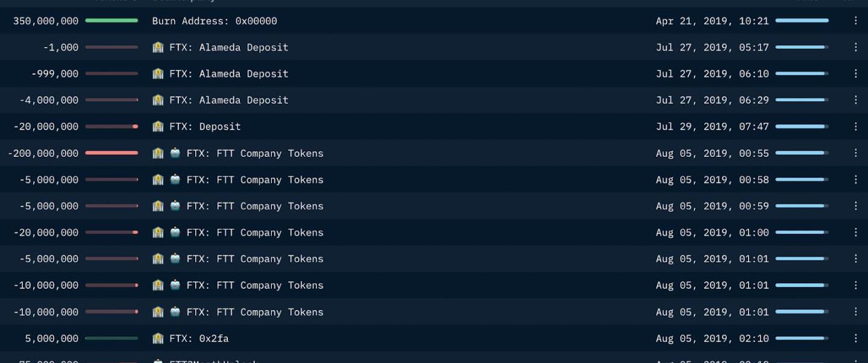Open the Burn Address: 0x00000 counterparty link
Image resolution: width=868 pixels, height=363 pixels.
tap(215, 21)
